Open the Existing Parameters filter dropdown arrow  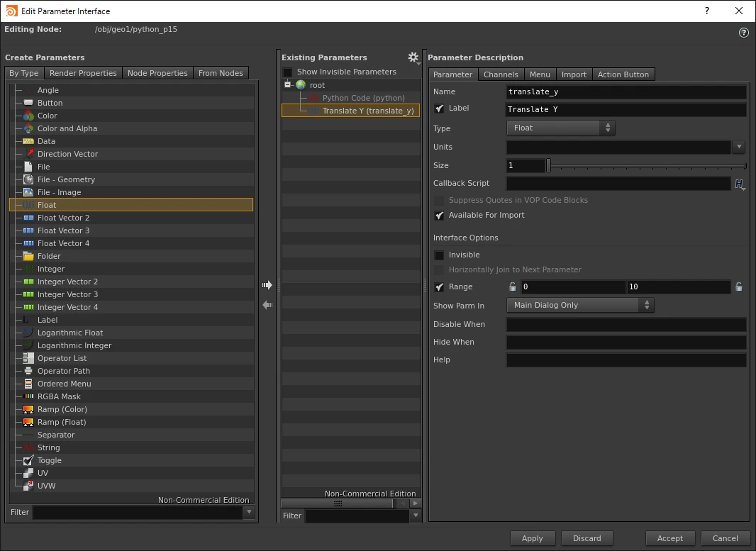(x=415, y=516)
